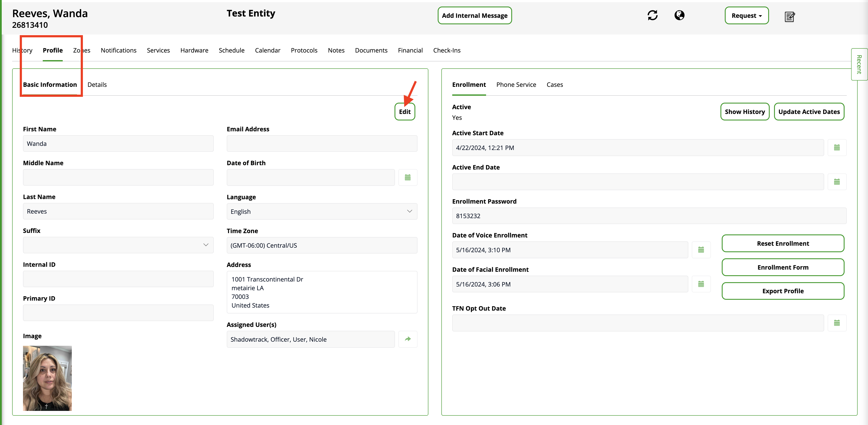Image resolution: width=868 pixels, height=425 pixels.
Task: Click the Date of Facial Enrollment field
Action: [570, 284]
